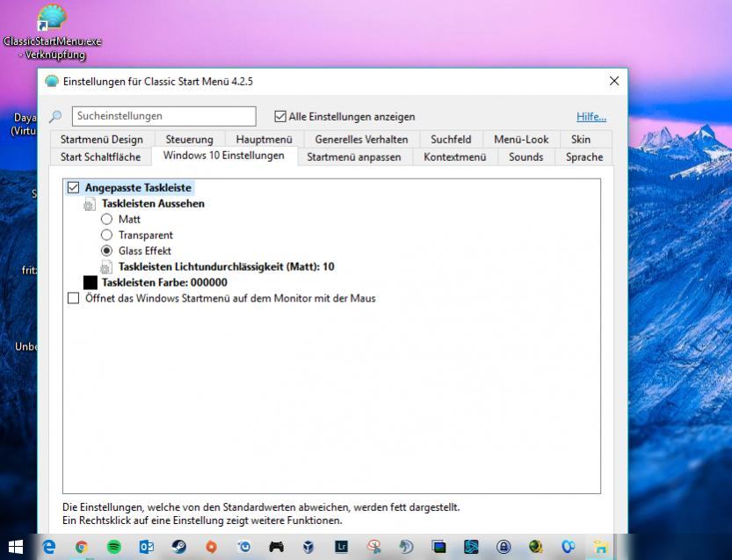This screenshot has height=560, width=732.
Task: Switch to the Suchfeld tab
Action: point(451,139)
